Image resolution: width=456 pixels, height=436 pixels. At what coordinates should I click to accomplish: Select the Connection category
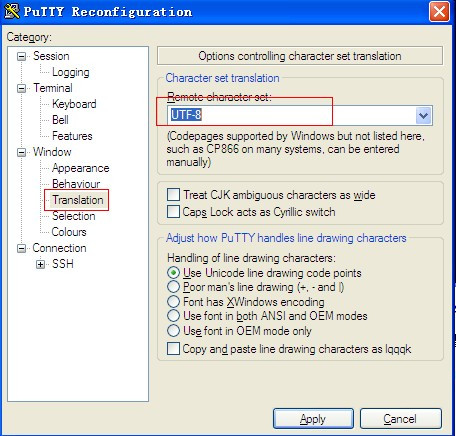coord(59,248)
